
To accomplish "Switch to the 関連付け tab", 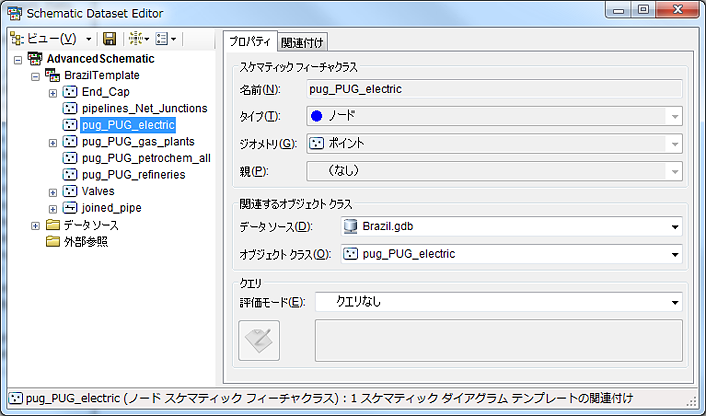I will (302, 42).
